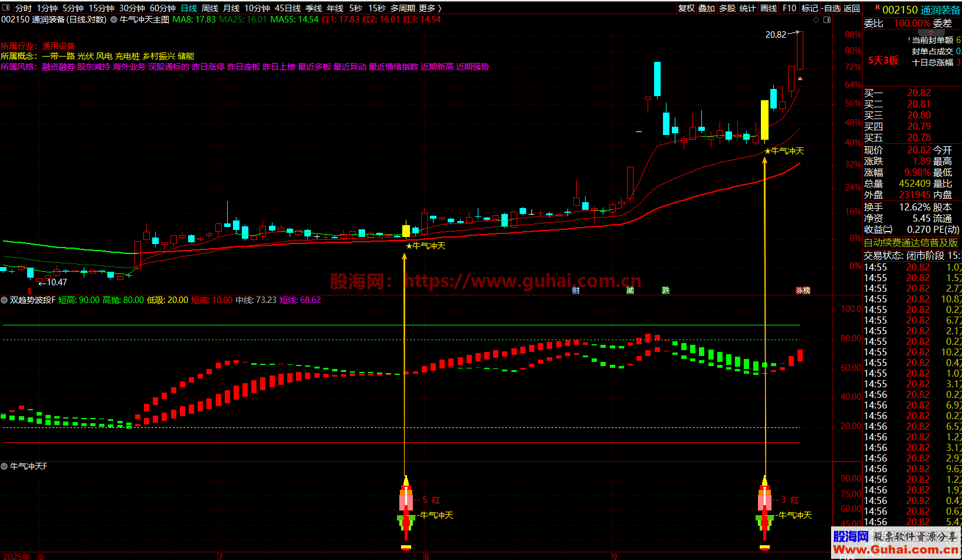Click the 5天3板 label in quote panel
This screenshot has height=560, width=962.
click(883, 61)
